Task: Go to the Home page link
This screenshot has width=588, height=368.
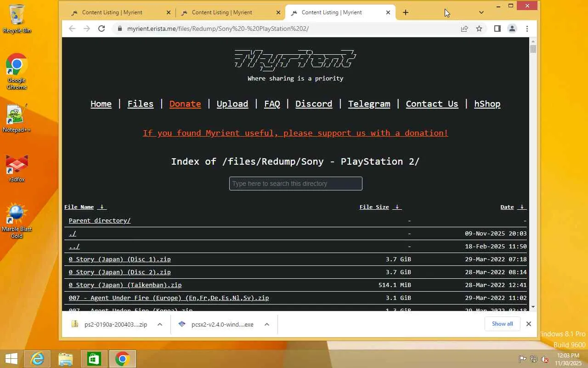Action: (101, 104)
